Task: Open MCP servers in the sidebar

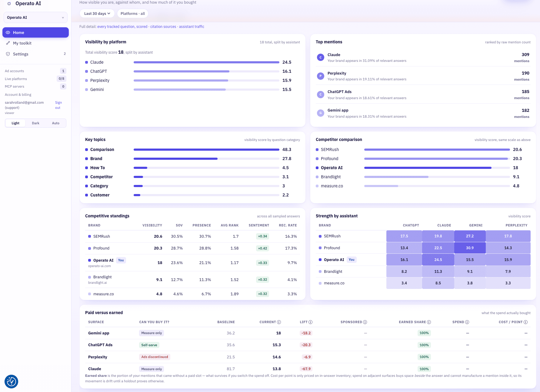Action: click(x=35, y=86)
